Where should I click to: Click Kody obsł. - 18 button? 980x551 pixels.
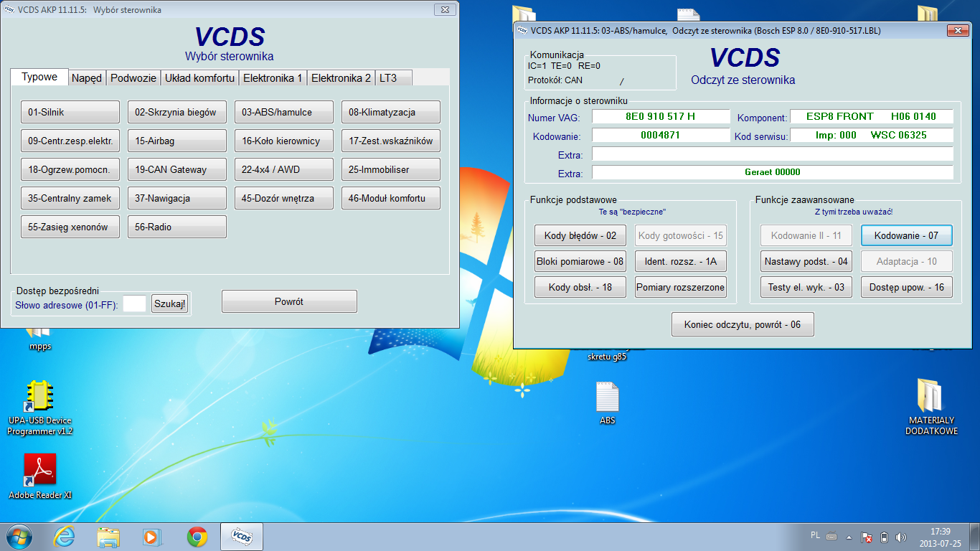[580, 287]
